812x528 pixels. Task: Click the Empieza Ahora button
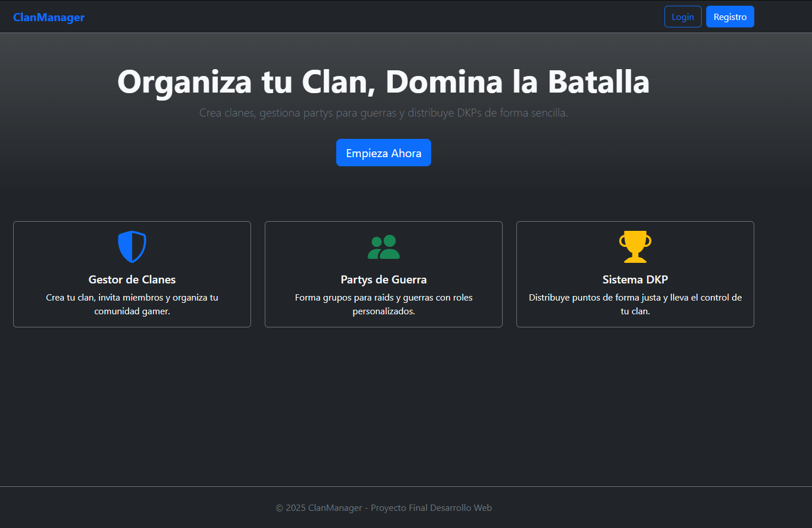(x=384, y=153)
